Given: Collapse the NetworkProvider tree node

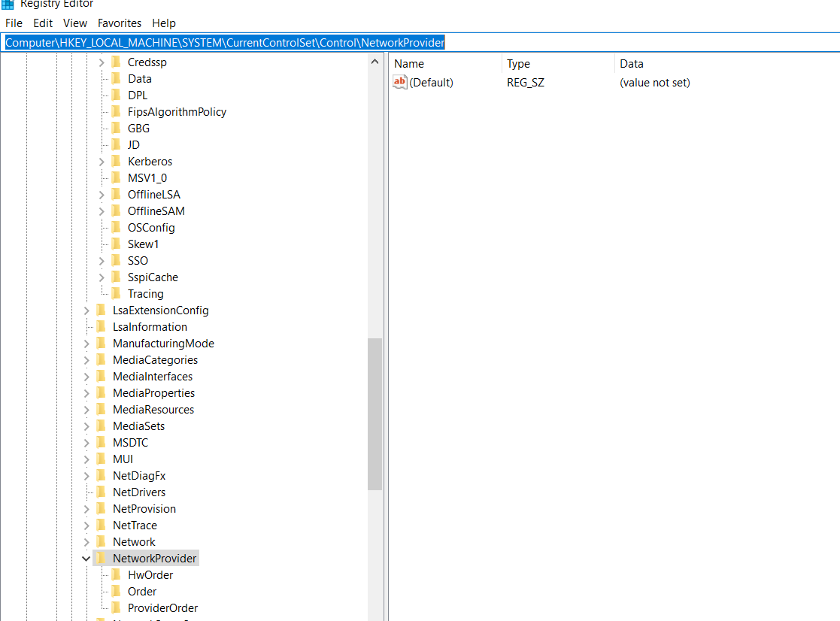Looking at the screenshot, I should click(85, 558).
